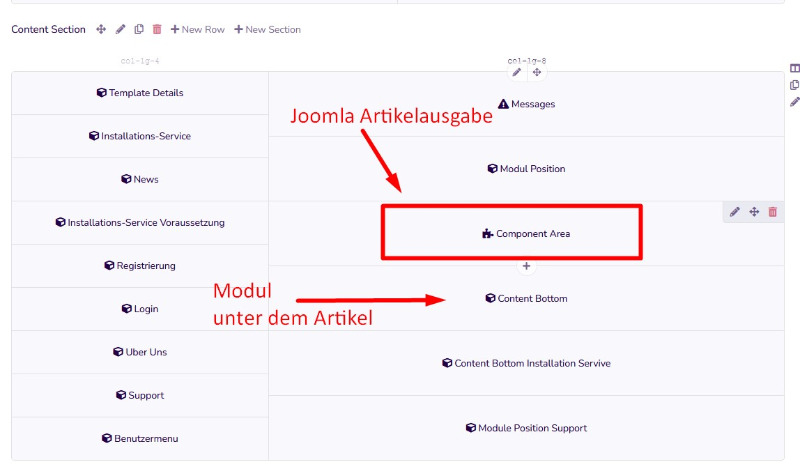Duplicate the Content Section
Screen dimensions: 800x465
[139, 29]
